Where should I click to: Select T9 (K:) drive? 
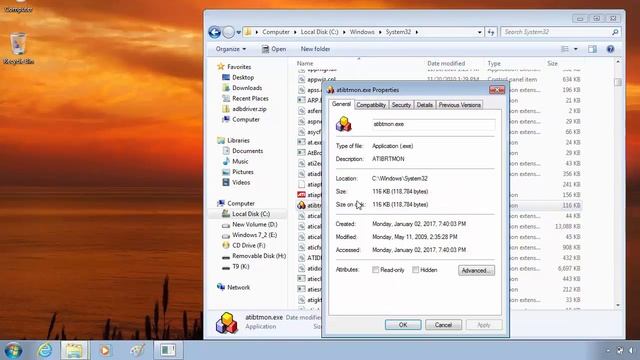tap(240, 267)
